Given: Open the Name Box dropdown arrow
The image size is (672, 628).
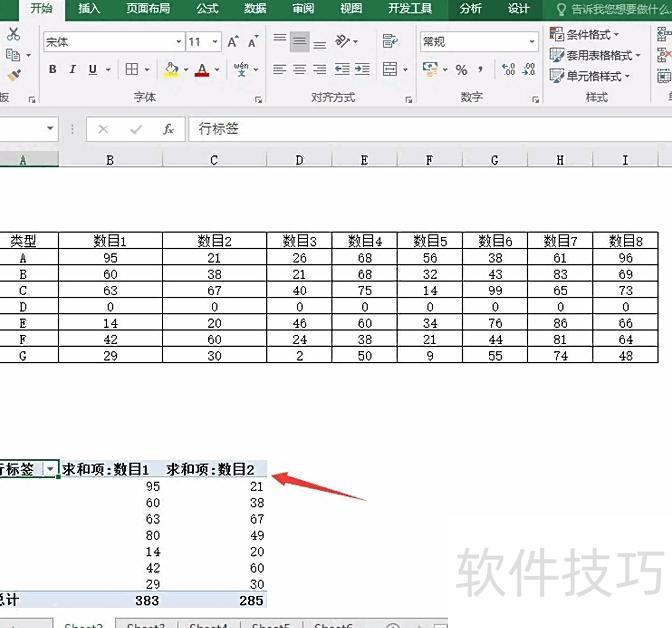Looking at the screenshot, I should 50,128.
